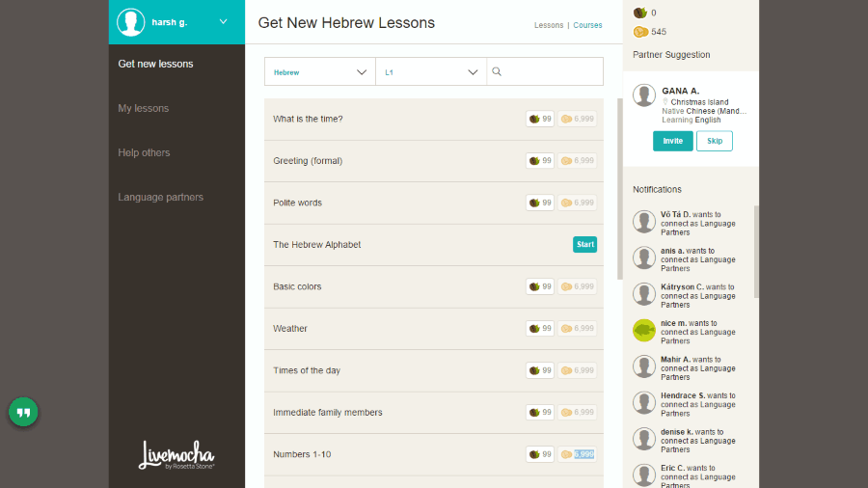Click 99 bean price for Numbers 1-10
This screenshot has width=868, height=488.
tap(540, 454)
